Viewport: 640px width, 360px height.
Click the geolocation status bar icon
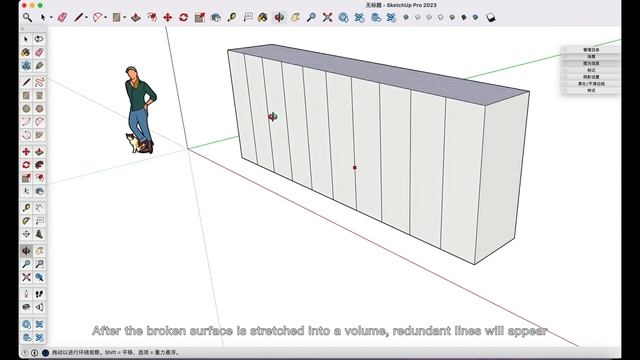24,352
